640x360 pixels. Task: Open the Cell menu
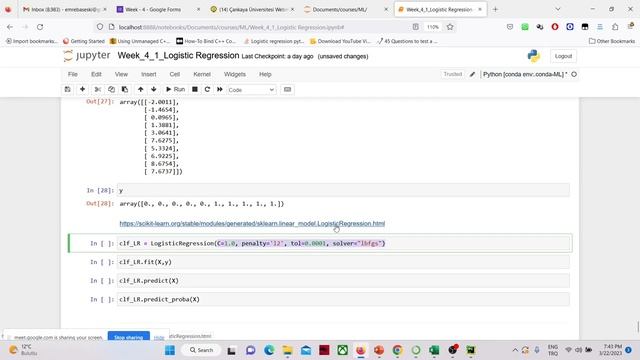[175, 74]
